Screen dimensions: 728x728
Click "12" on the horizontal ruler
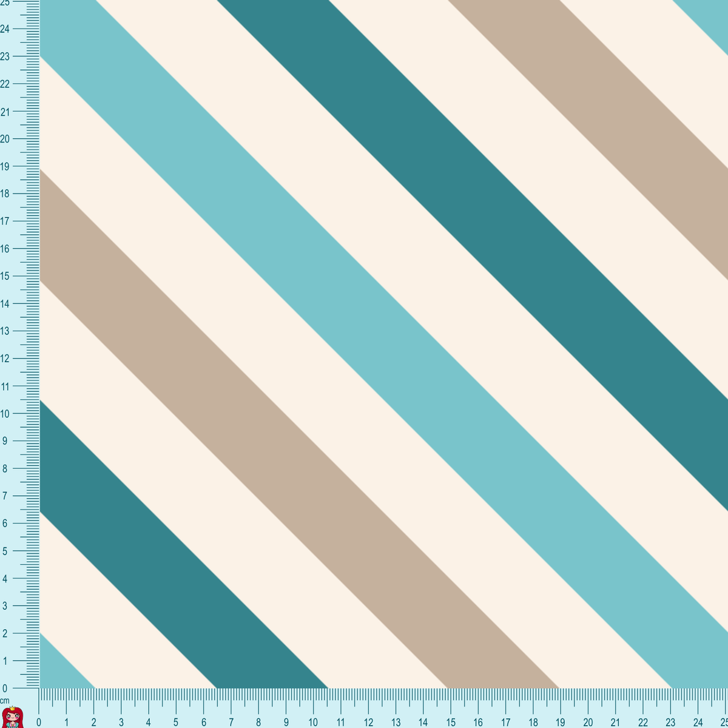(x=368, y=722)
